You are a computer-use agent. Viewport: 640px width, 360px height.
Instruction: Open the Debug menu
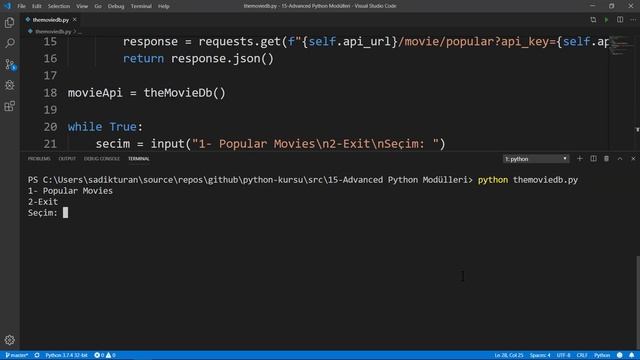click(116, 6)
